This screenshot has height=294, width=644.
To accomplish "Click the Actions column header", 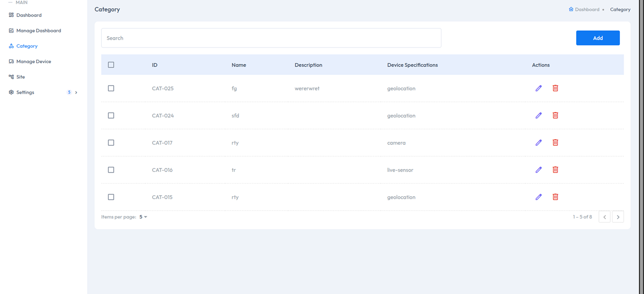I will pos(541,65).
